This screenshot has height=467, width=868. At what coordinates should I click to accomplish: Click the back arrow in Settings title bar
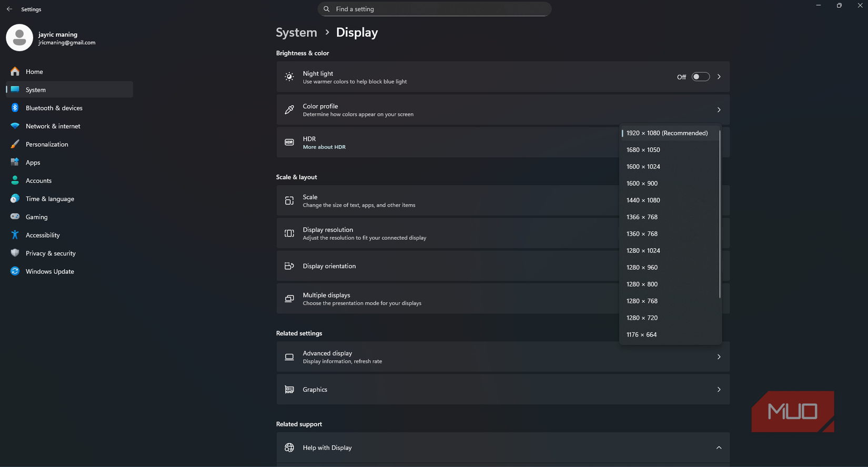point(9,9)
